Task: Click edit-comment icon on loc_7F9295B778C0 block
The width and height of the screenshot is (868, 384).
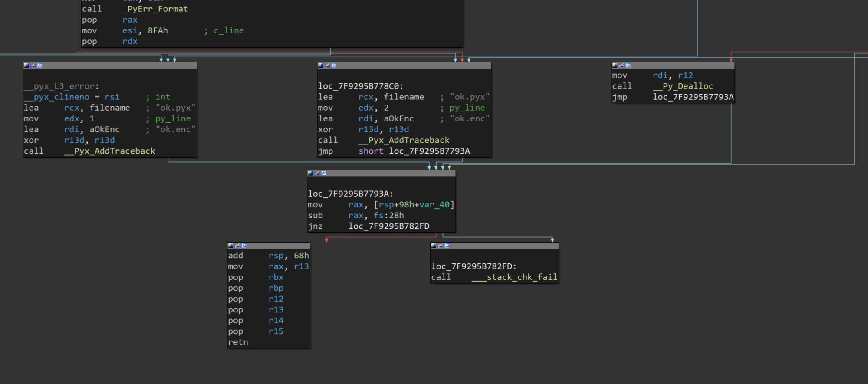Action: tap(327, 66)
